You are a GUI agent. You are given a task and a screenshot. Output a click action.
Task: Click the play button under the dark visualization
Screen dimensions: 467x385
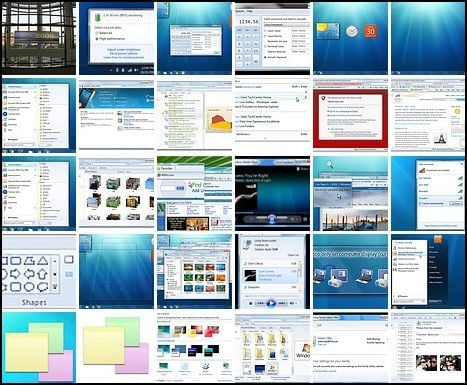pos(272,219)
